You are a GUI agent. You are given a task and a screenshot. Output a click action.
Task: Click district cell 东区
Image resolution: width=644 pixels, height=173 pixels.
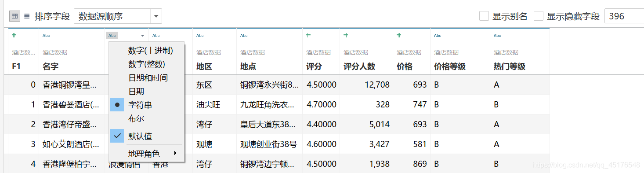tap(214, 85)
